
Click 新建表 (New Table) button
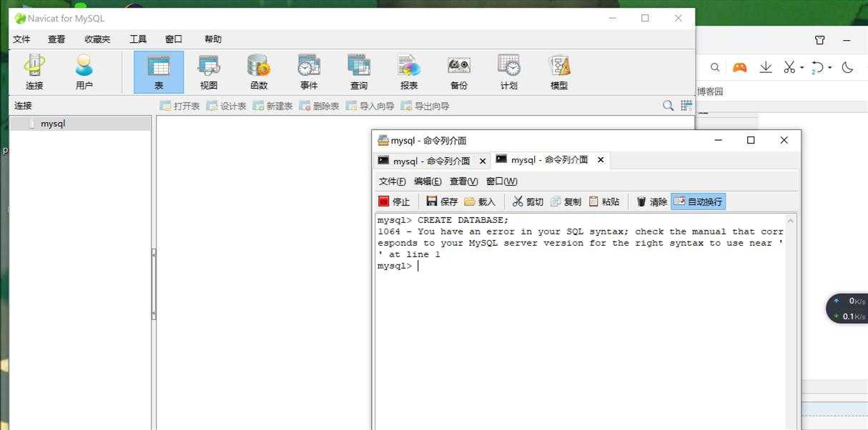pos(272,106)
